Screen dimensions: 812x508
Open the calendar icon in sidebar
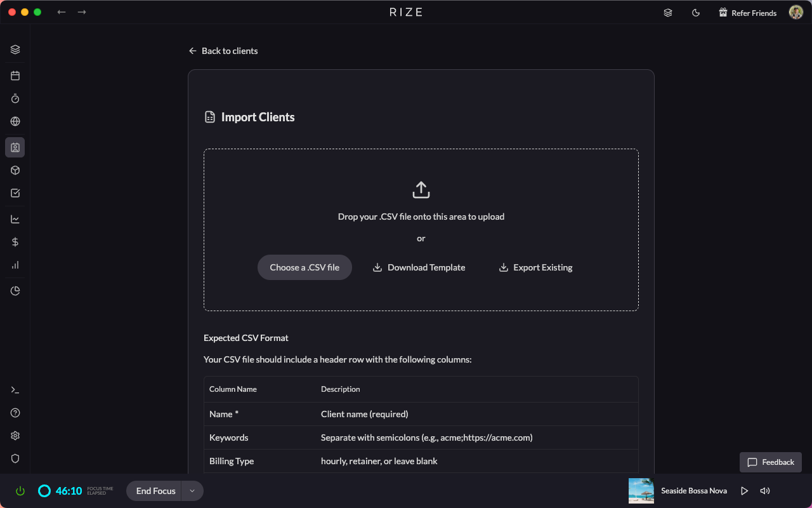point(15,76)
